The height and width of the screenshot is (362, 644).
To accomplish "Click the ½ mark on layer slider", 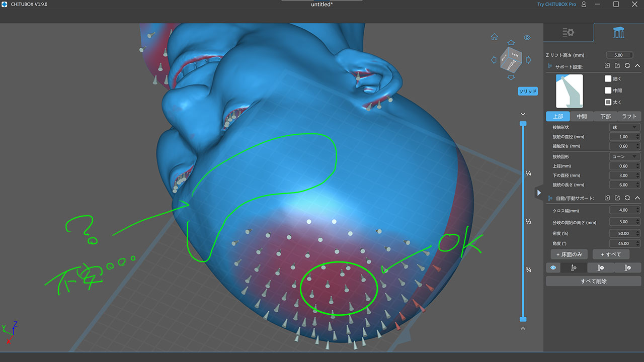I will pos(529,222).
